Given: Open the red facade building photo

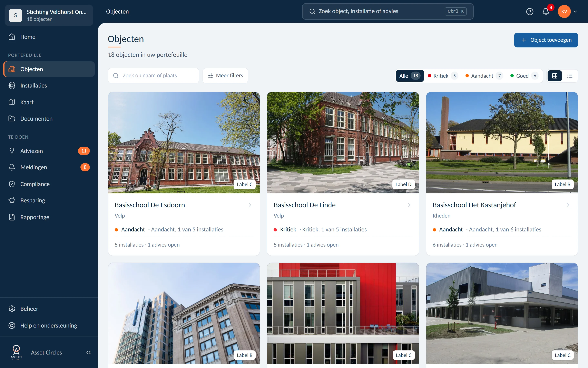Looking at the screenshot, I should 343,313.
